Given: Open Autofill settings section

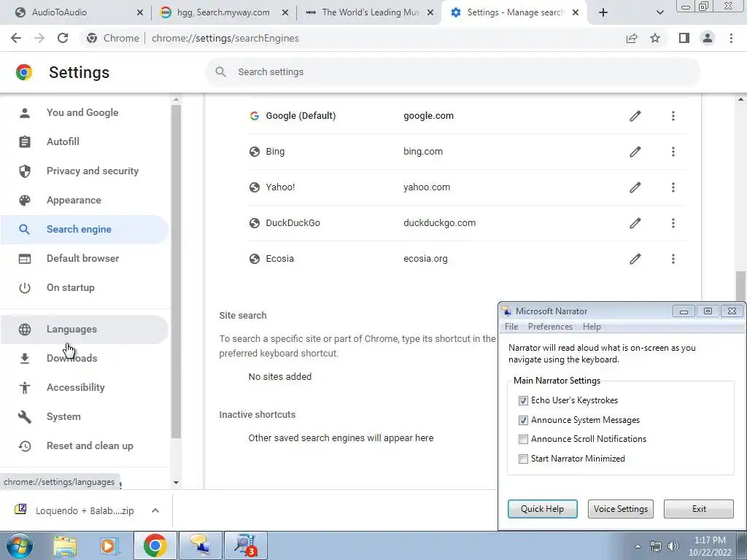Looking at the screenshot, I should 85,142.
